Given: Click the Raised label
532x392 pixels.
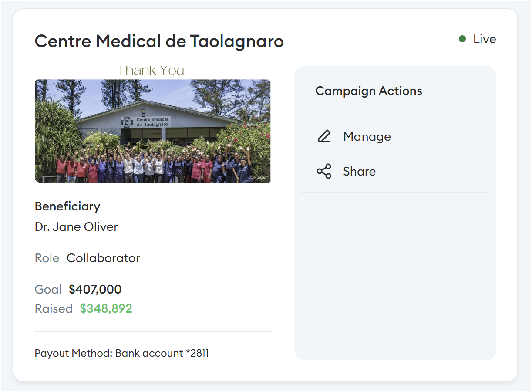Looking at the screenshot, I should [54, 308].
